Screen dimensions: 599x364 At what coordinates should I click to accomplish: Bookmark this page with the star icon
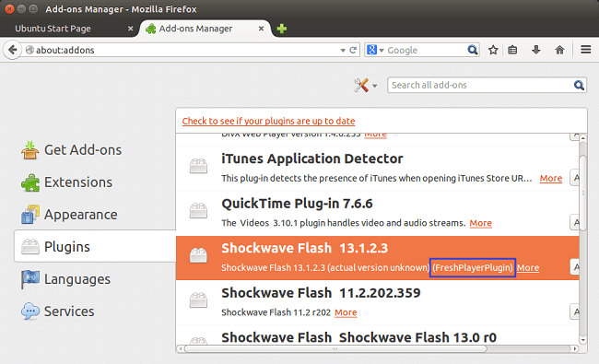[x=493, y=50]
